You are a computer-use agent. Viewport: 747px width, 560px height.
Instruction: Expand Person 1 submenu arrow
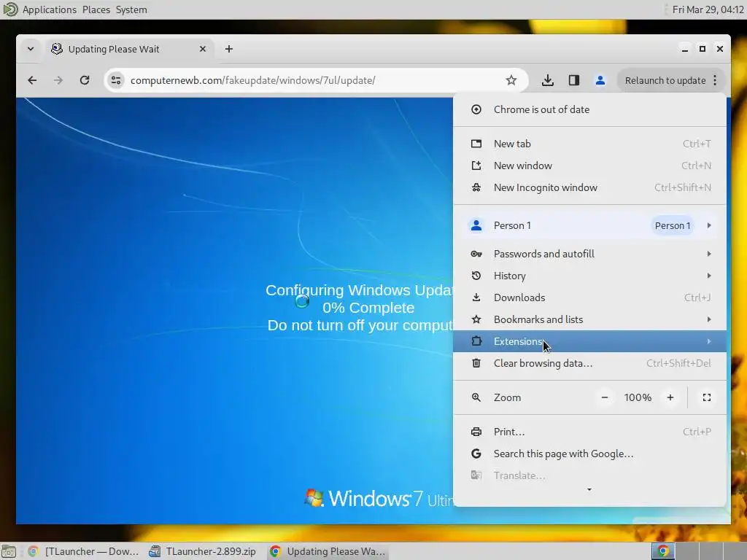[709, 226]
